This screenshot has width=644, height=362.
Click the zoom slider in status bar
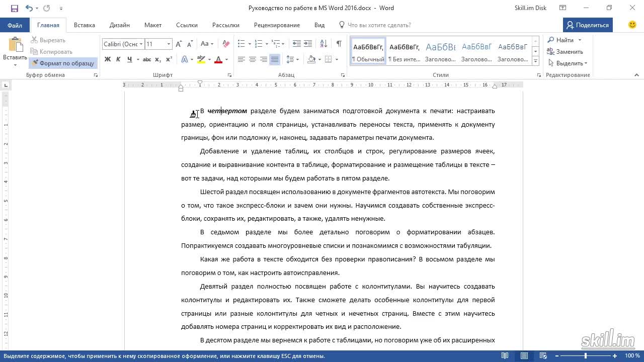(x=586, y=356)
